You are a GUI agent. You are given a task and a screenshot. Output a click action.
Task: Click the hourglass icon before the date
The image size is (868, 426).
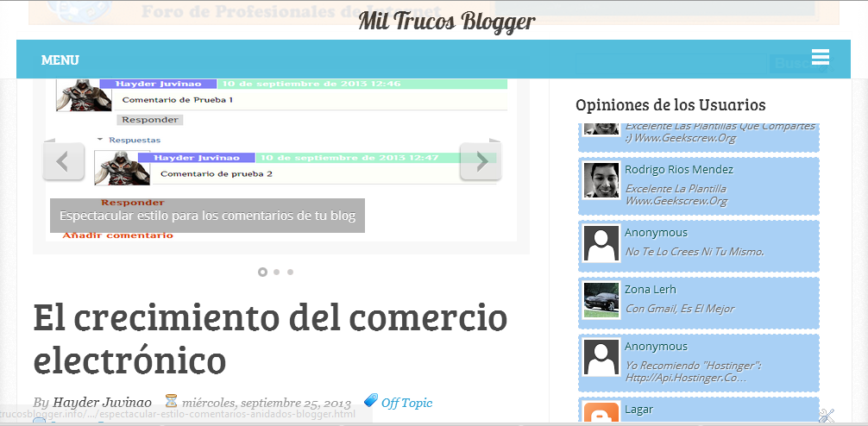171,402
